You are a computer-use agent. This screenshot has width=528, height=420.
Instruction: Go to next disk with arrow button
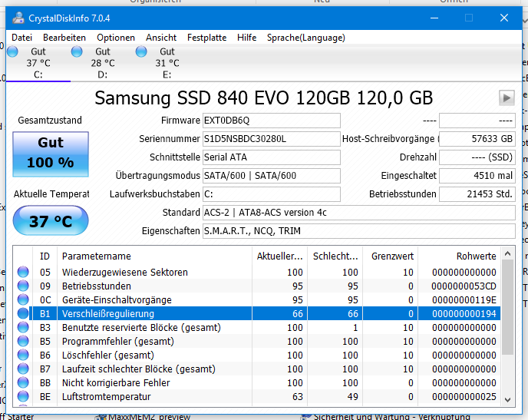pyautogui.click(x=507, y=98)
